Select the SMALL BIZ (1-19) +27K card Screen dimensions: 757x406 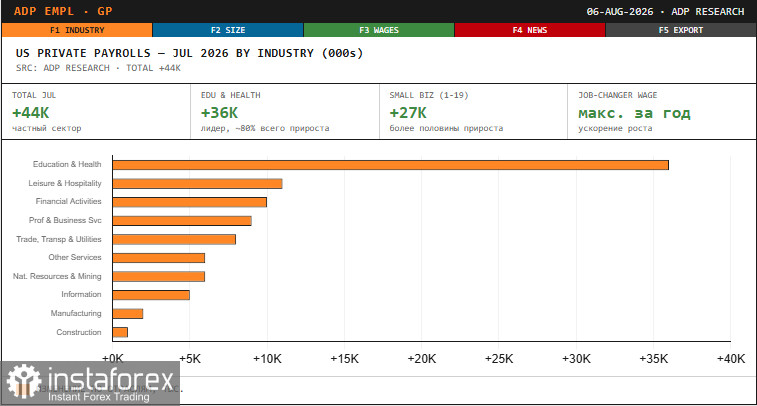pyautogui.click(x=474, y=112)
